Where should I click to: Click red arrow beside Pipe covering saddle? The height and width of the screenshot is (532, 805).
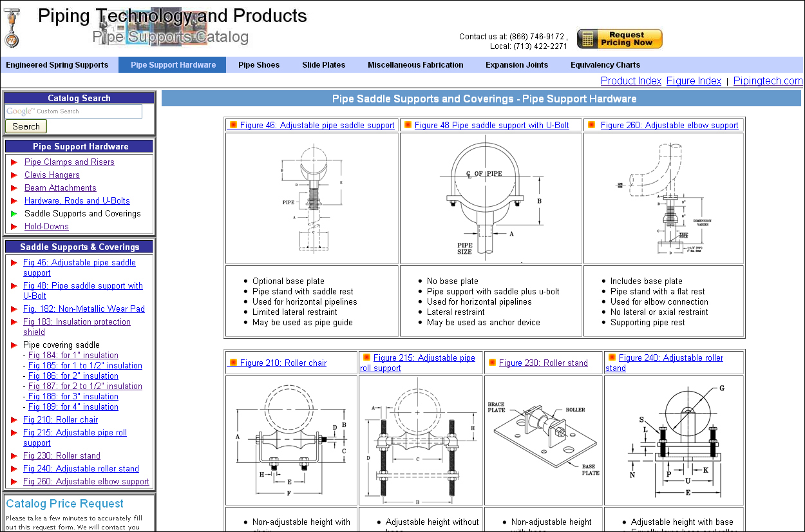(x=14, y=345)
